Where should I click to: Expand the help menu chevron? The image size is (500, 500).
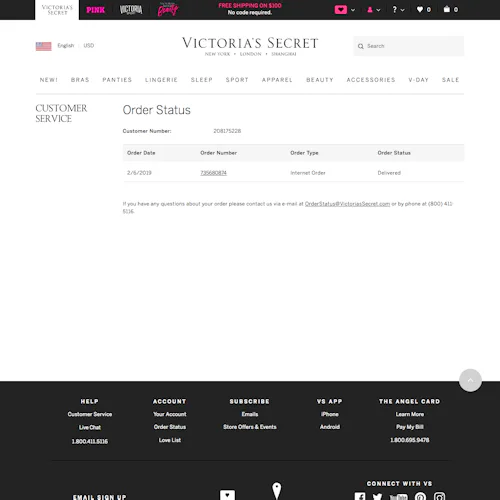[403, 10]
